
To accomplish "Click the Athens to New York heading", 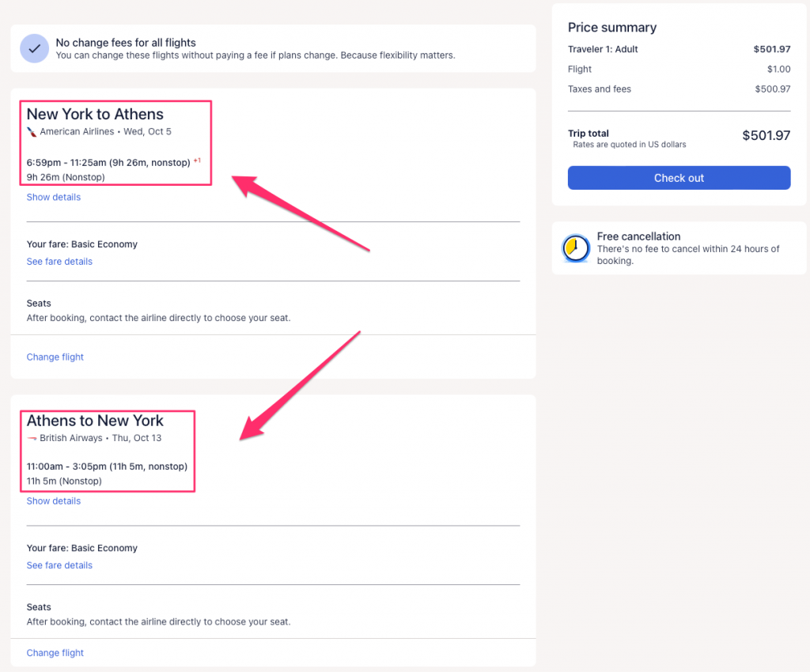I will pyautogui.click(x=95, y=421).
